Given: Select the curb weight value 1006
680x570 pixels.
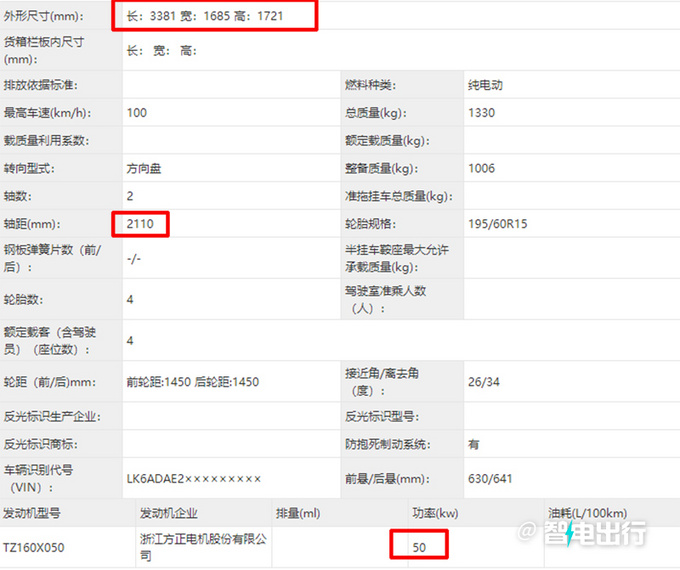Looking at the screenshot, I should point(481,168).
